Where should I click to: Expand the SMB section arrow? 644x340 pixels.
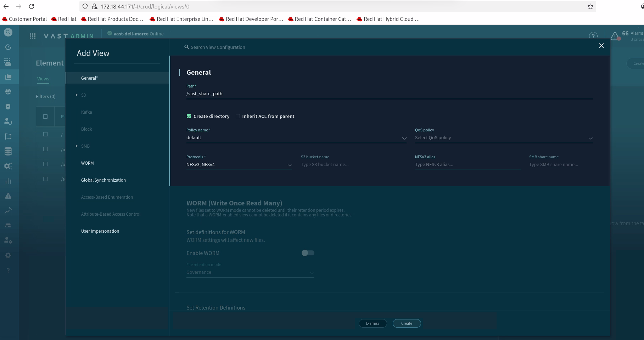click(x=77, y=146)
